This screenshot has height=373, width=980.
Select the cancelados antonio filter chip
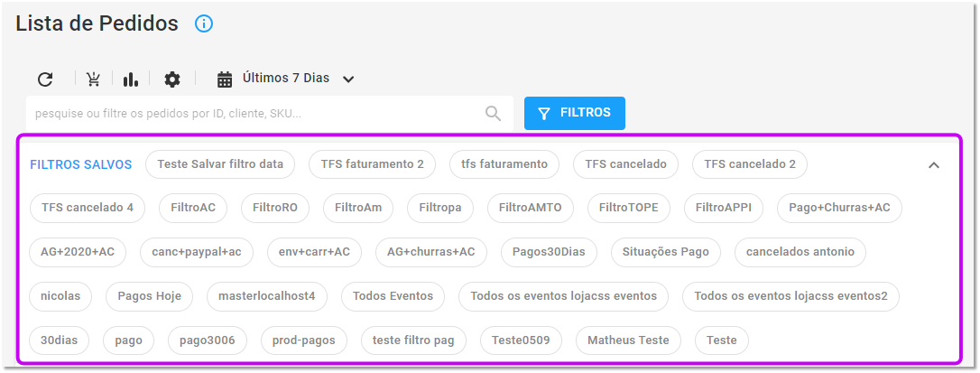800,252
